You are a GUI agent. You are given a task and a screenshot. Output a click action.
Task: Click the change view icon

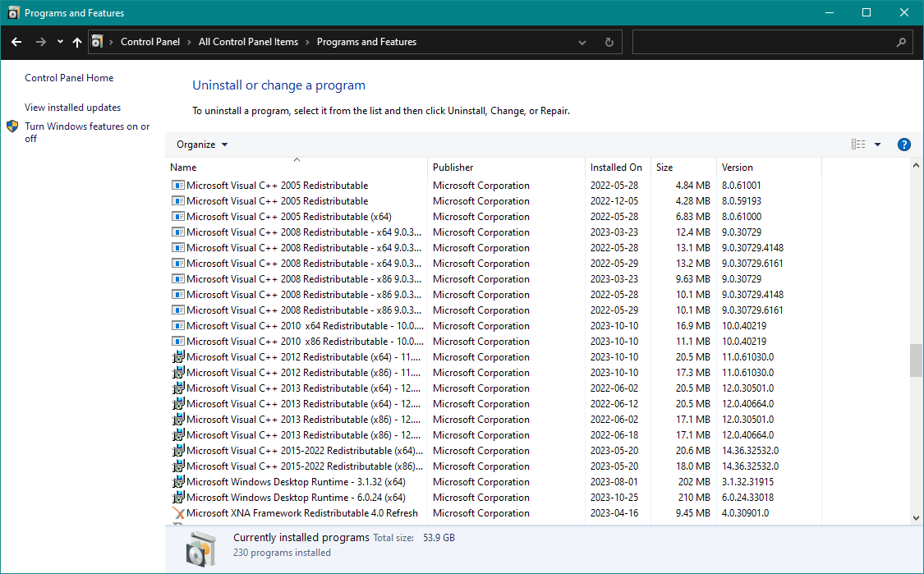pyautogui.click(x=858, y=145)
